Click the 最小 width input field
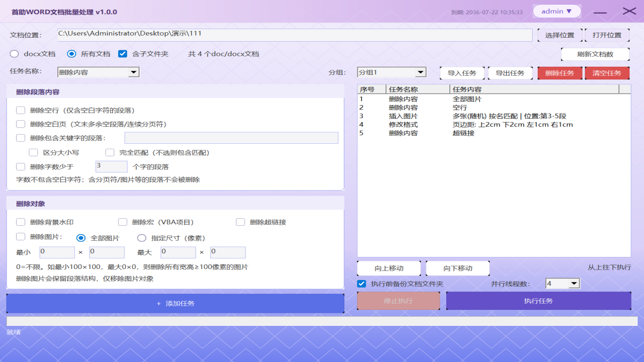 [57, 252]
